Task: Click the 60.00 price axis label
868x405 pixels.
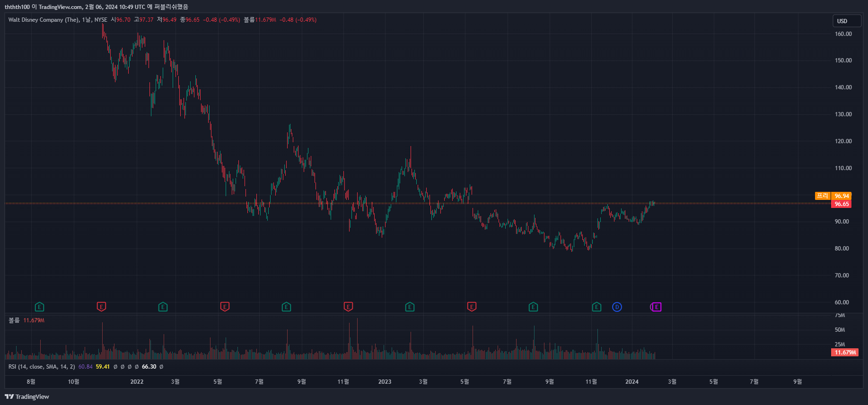Action: pyautogui.click(x=842, y=302)
